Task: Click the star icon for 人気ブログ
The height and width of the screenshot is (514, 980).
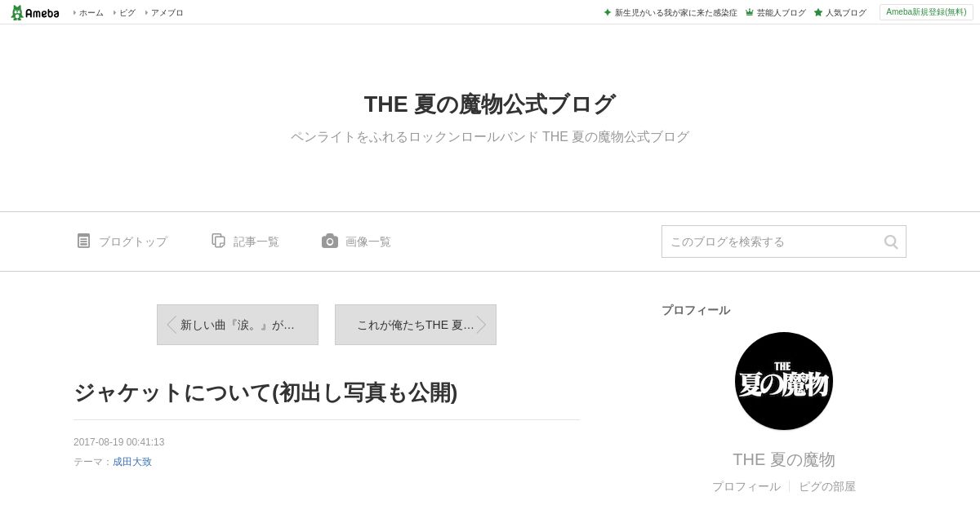Action: coord(818,12)
